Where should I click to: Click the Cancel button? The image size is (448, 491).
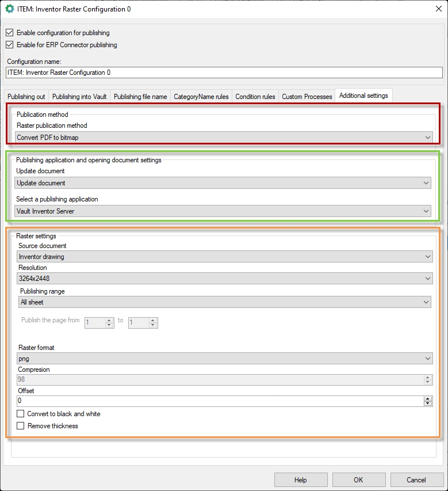416,480
